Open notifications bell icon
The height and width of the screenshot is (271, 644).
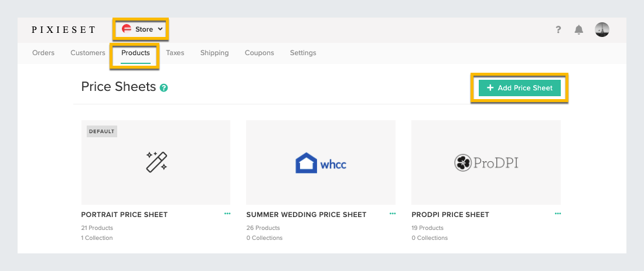click(579, 29)
